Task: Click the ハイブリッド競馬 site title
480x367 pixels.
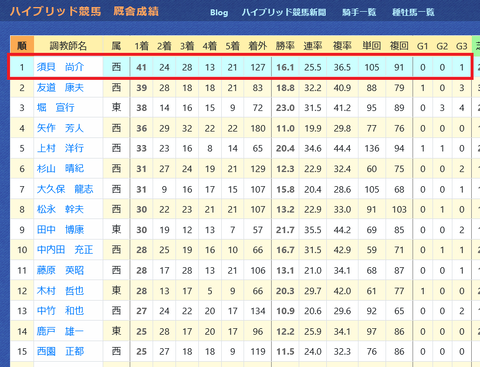Action: coord(55,11)
